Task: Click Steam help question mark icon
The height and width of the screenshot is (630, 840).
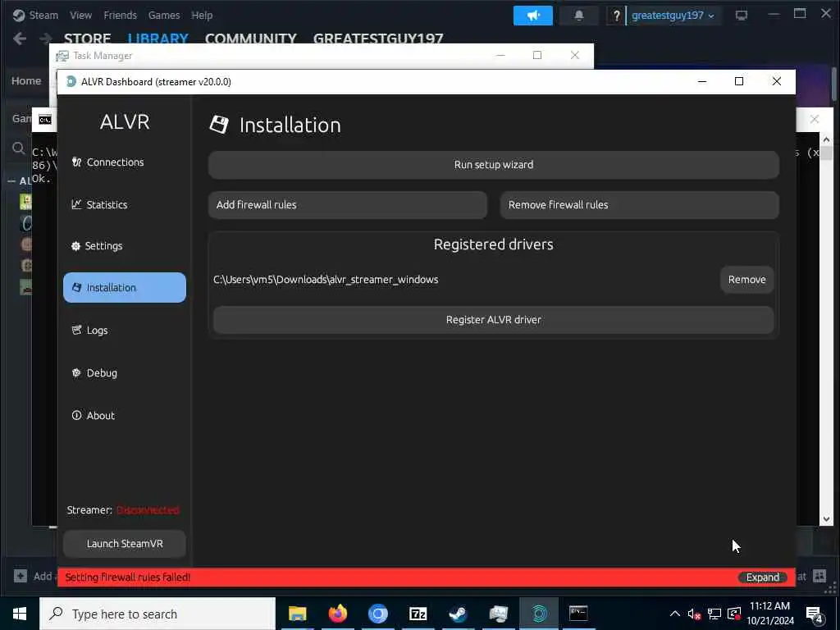Action: [616, 16]
